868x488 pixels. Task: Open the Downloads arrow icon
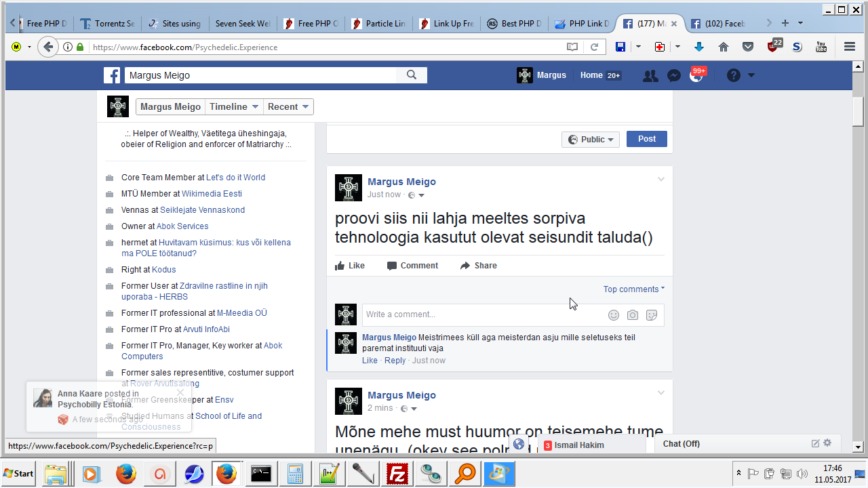(x=699, y=47)
